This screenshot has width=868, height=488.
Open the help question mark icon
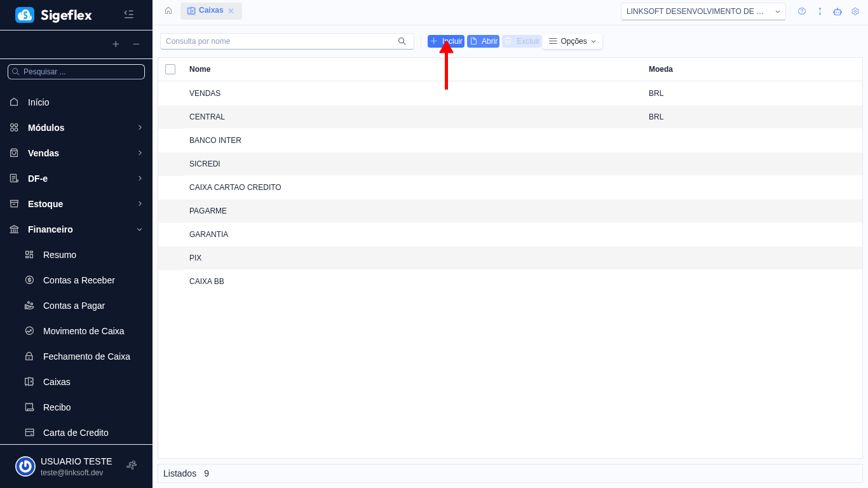pyautogui.click(x=802, y=11)
